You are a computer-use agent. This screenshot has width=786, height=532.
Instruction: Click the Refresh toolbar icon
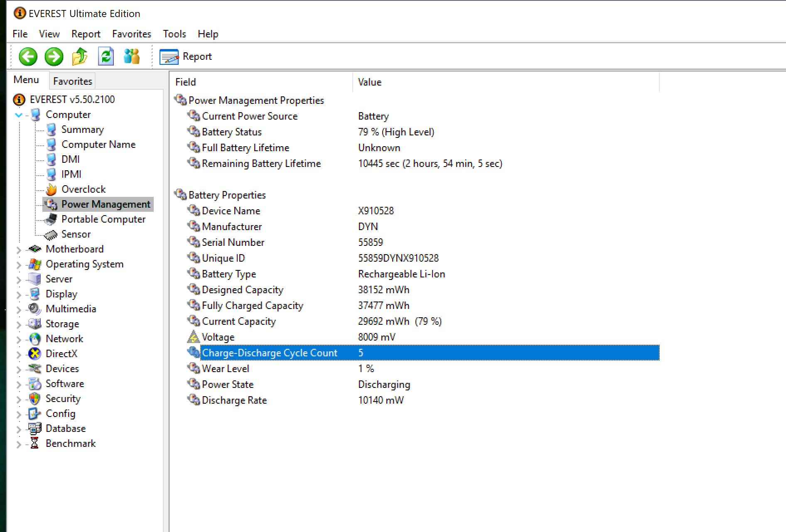[x=106, y=56]
